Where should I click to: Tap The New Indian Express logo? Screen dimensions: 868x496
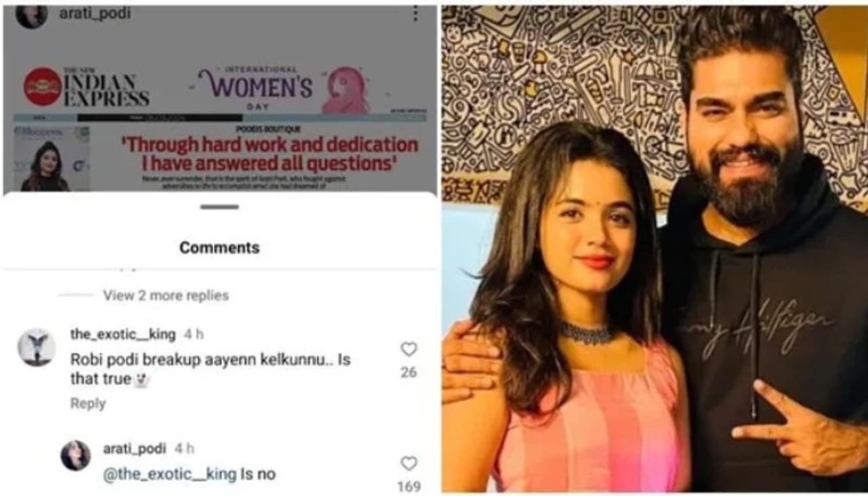pyautogui.click(x=87, y=87)
